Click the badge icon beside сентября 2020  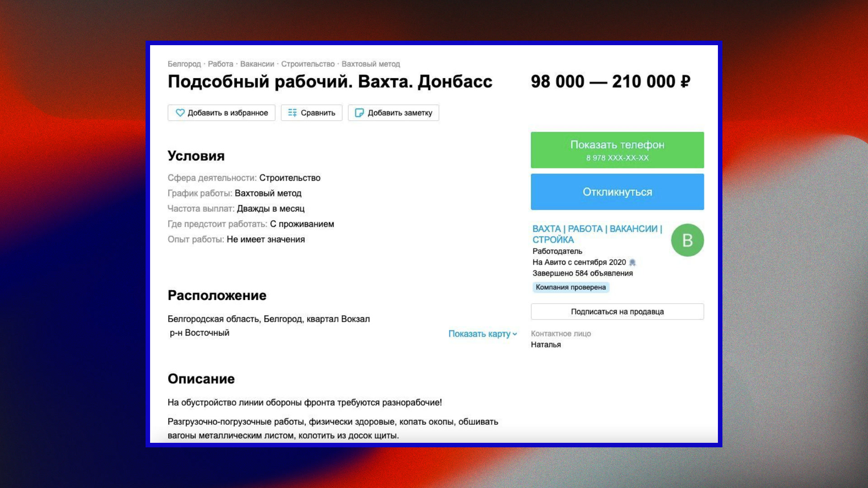(632, 263)
